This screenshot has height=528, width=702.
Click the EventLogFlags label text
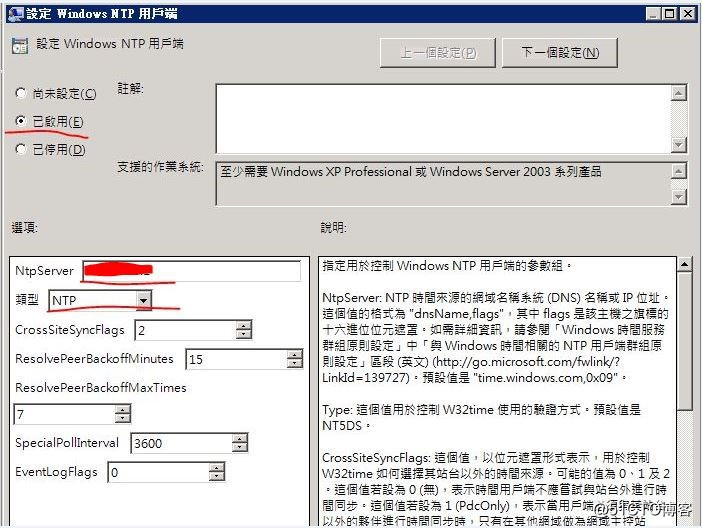coord(56,472)
